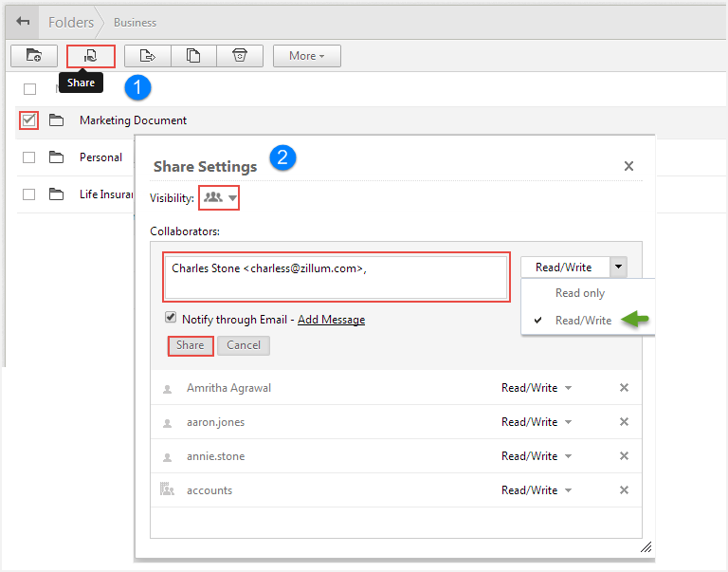Click the Share toolbar icon
This screenshot has width=728, height=572.
pyautogui.click(x=91, y=56)
